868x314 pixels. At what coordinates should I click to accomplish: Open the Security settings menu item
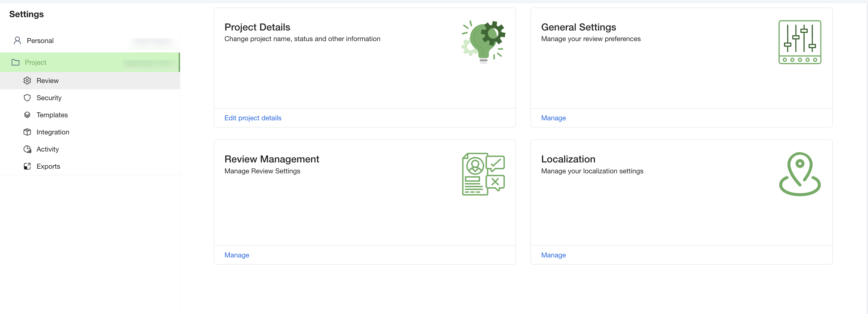click(x=49, y=98)
